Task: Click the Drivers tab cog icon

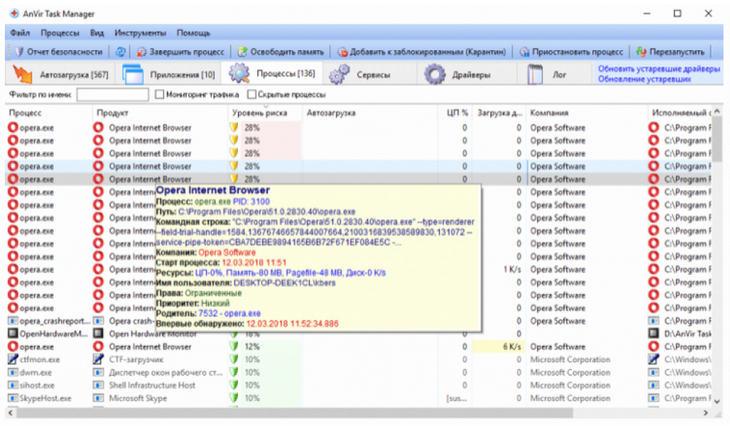Action: (x=435, y=74)
